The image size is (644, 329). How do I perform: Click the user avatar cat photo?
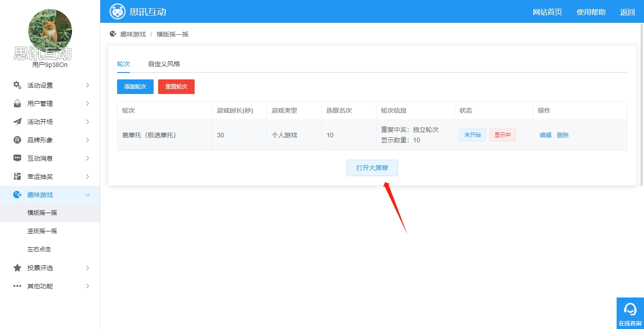(50, 31)
